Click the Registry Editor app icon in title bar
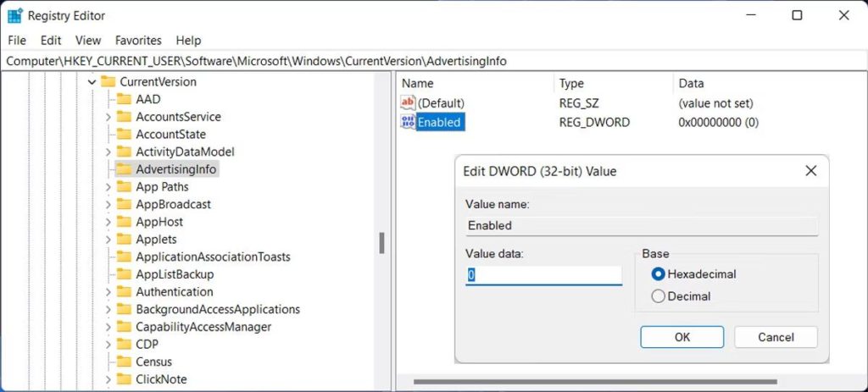868x392 pixels. point(14,15)
